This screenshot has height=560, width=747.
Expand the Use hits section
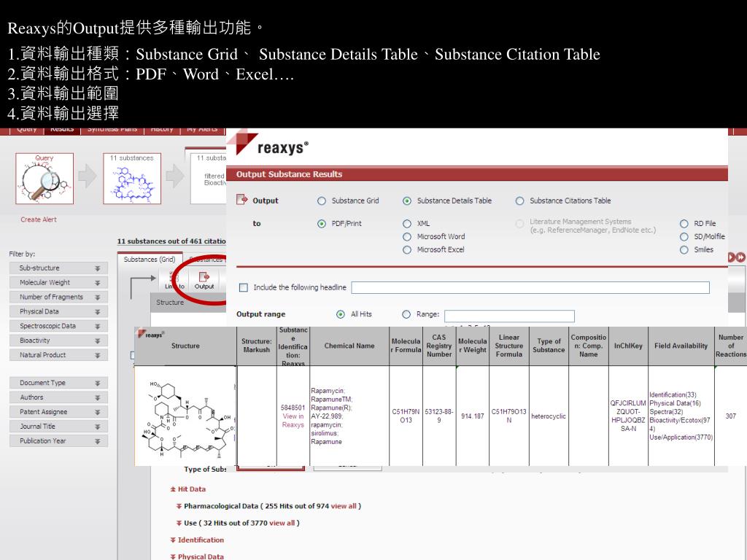coord(179,523)
